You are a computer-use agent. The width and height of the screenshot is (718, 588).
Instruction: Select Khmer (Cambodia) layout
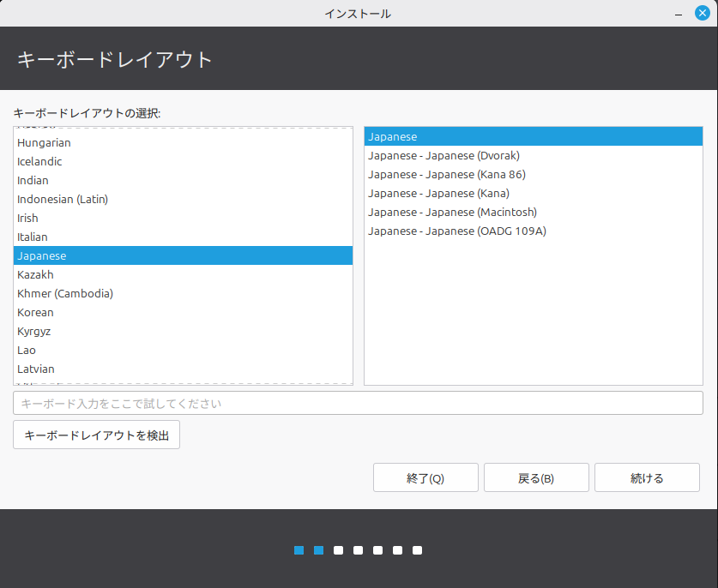65,294
